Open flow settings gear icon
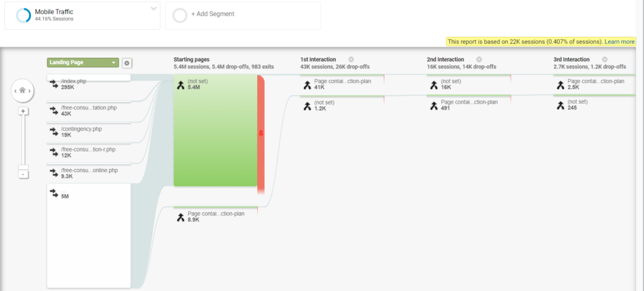The width and height of the screenshot is (644, 291). click(x=127, y=63)
